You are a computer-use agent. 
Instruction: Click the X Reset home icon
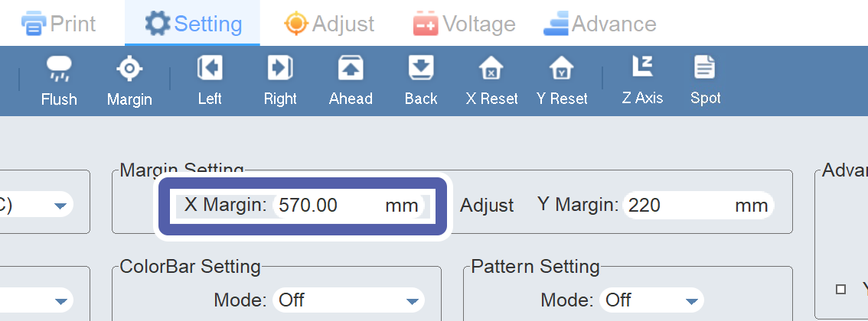click(x=491, y=70)
